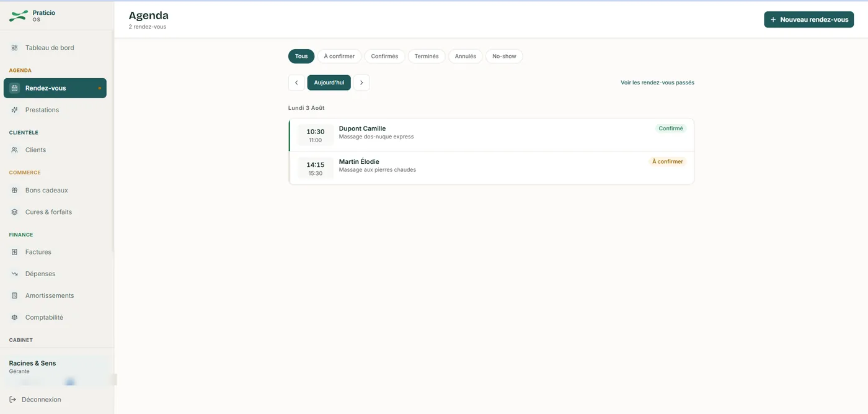
Task: Click the Comptabilité scales icon
Action: coord(14,317)
